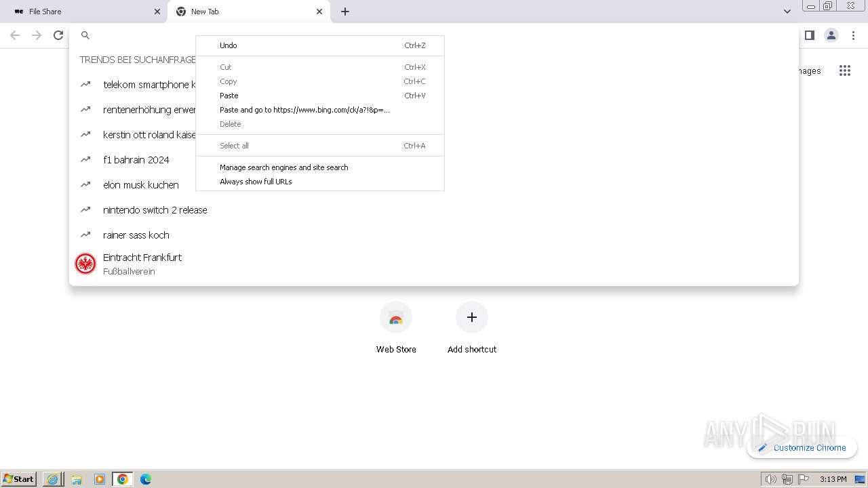This screenshot has height=488, width=868.
Task: Select suggestion nintendo switch 2 release
Action: 434,210
